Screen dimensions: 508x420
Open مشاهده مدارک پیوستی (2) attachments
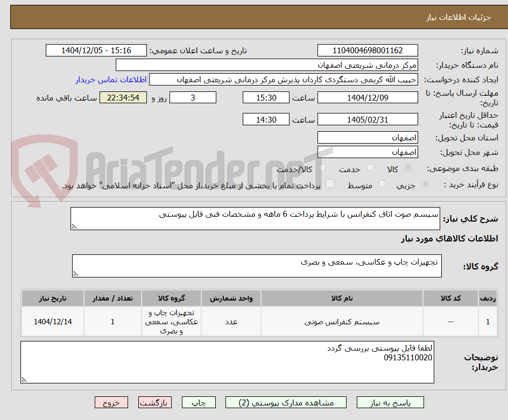pyautogui.click(x=286, y=402)
